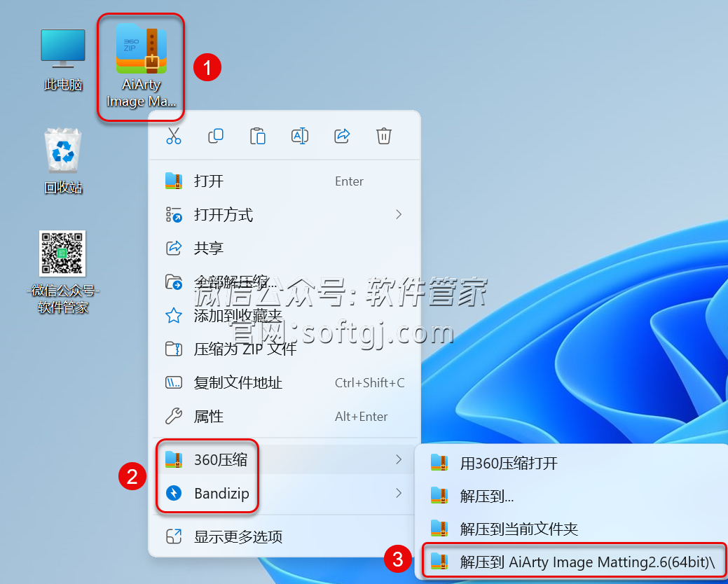
Task: Expand arrow beside 打开方式
Action: click(x=399, y=214)
